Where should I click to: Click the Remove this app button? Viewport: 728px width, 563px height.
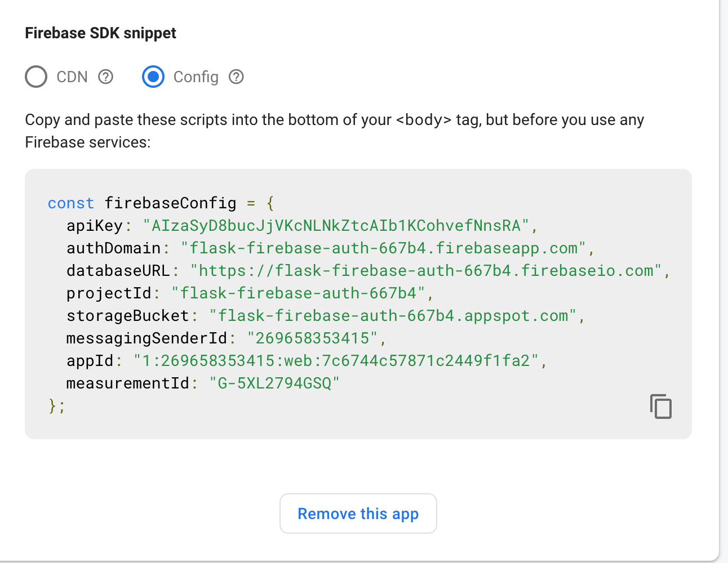[358, 513]
